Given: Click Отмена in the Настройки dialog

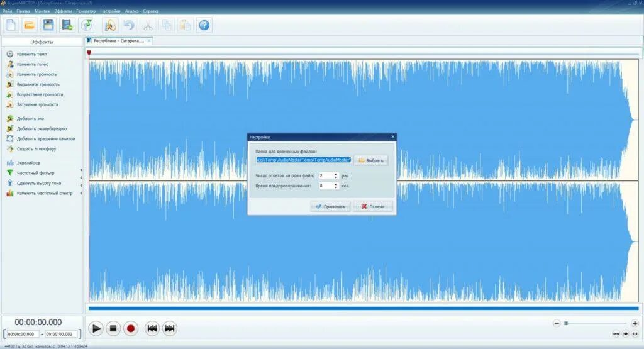Looking at the screenshot, I should tap(373, 206).
